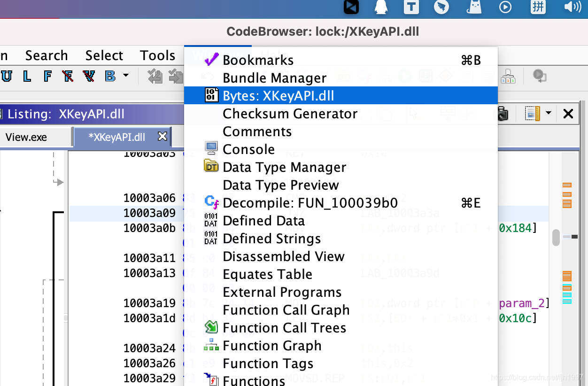Open the Function Graph entry
588x386 pixels.
(x=340, y=346)
